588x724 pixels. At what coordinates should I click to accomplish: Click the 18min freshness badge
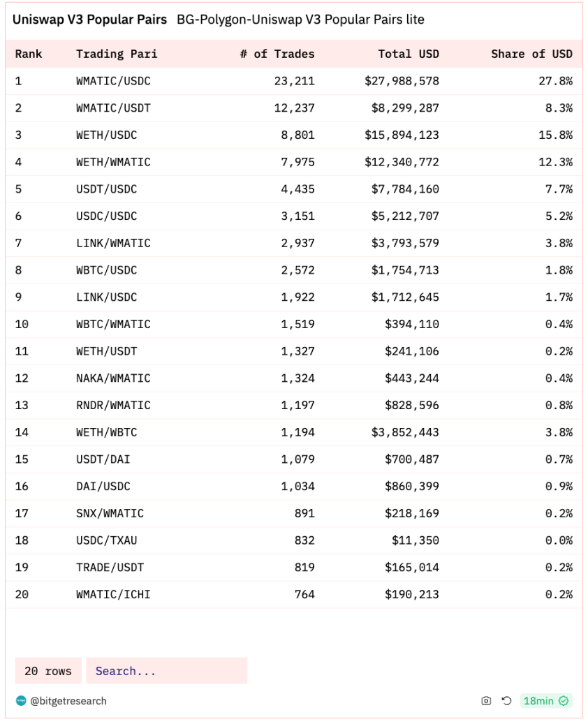(x=546, y=700)
